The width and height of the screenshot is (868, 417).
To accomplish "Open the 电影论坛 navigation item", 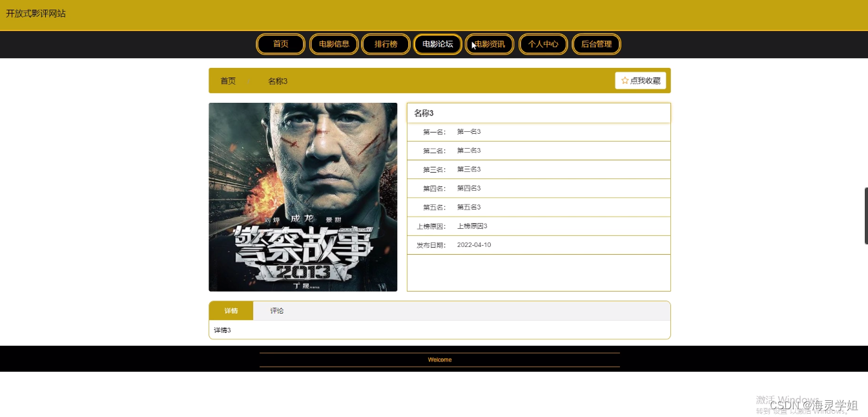I will 437,44.
